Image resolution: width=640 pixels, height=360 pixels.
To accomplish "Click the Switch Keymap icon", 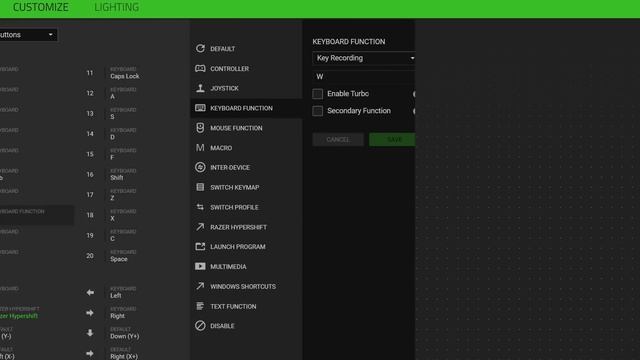I will tap(200, 187).
